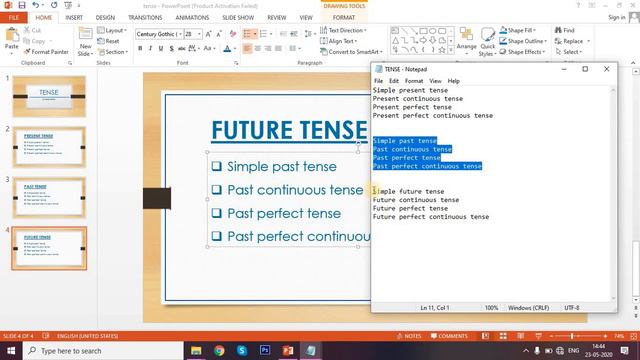Click Replace in Editing group
This screenshot has width=640, height=360.
pyautogui.click(x=569, y=41)
